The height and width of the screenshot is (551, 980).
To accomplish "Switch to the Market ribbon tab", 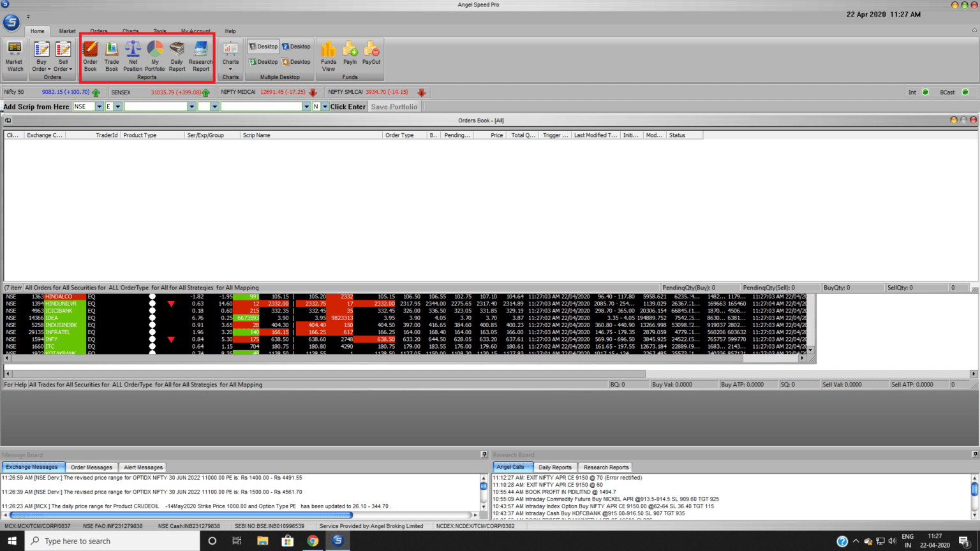I will point(67,31).
